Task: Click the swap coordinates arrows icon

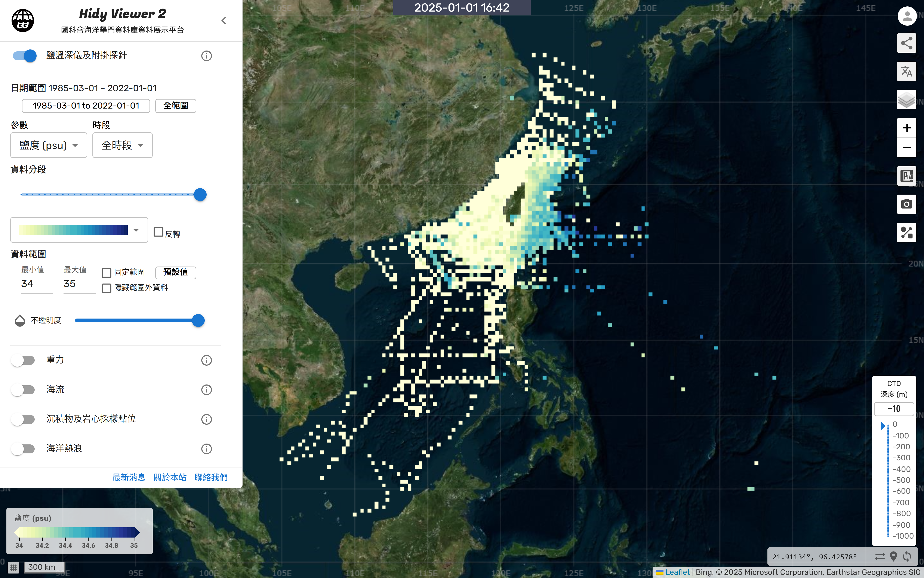Action: click(880, 557)
